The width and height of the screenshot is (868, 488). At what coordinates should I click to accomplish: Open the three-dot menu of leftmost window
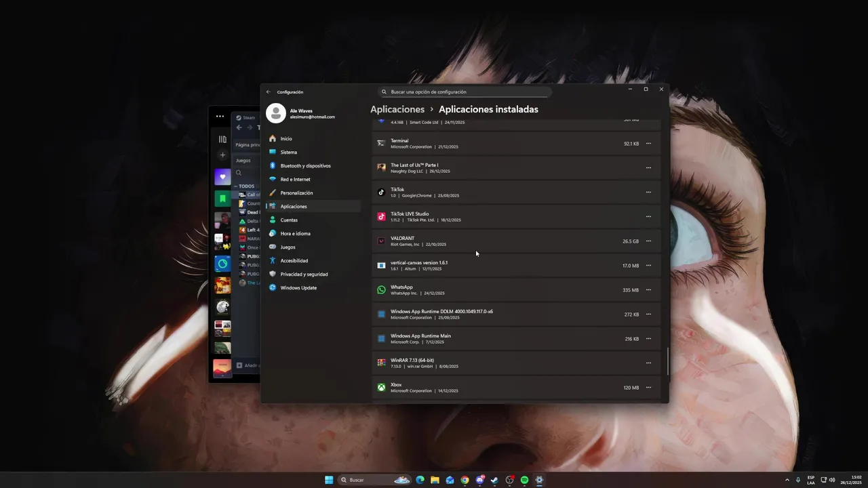(220, 117)
